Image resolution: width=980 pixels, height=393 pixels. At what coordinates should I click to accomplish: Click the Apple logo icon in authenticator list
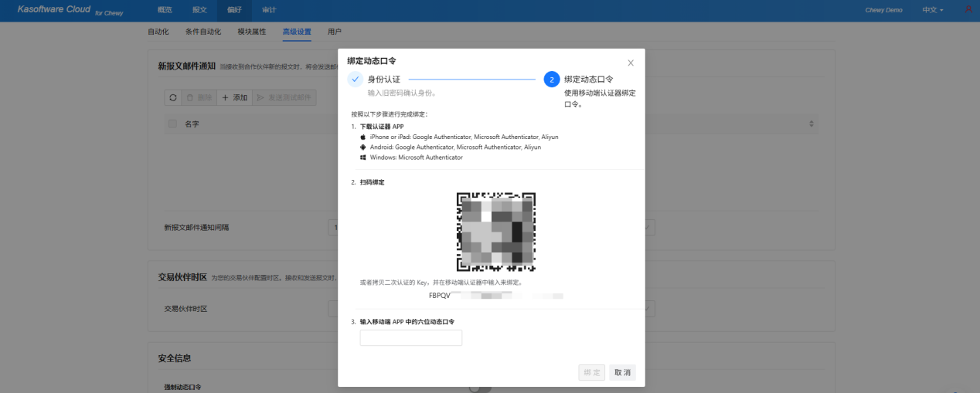tap(363, 137)
